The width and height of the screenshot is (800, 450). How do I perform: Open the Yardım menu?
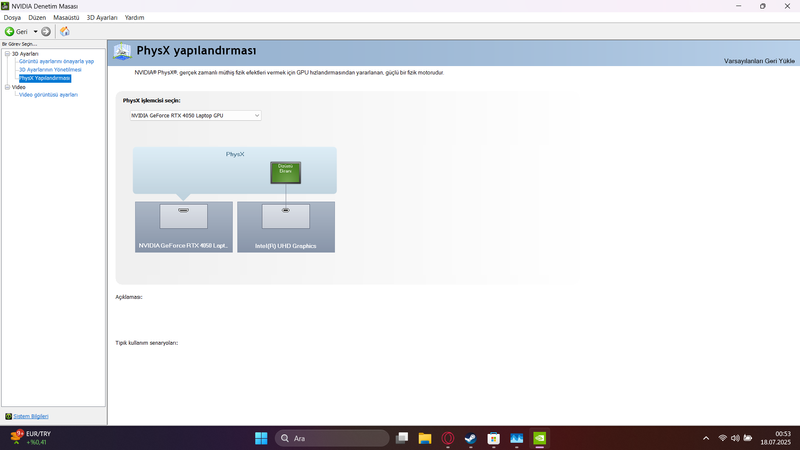pos(134,17)
